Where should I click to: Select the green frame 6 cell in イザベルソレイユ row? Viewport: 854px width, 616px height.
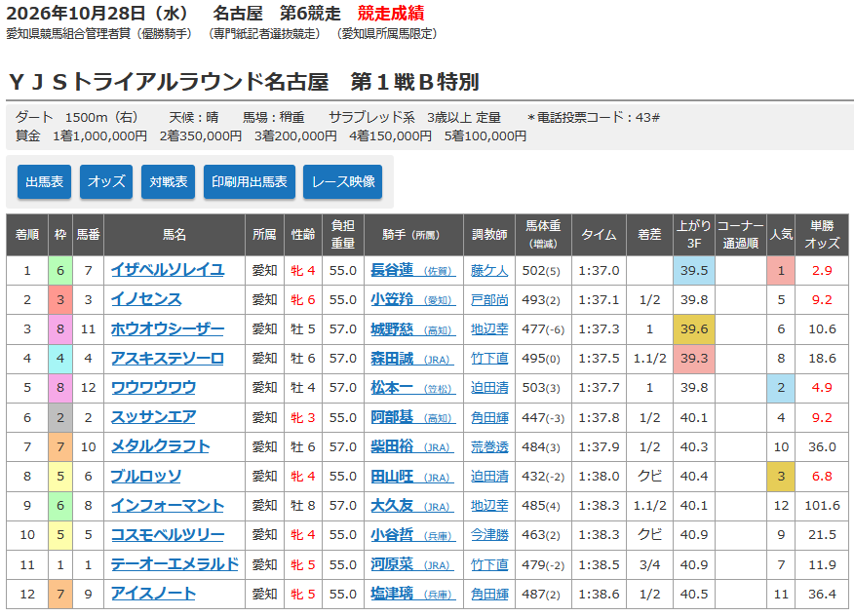click(60, 271)
